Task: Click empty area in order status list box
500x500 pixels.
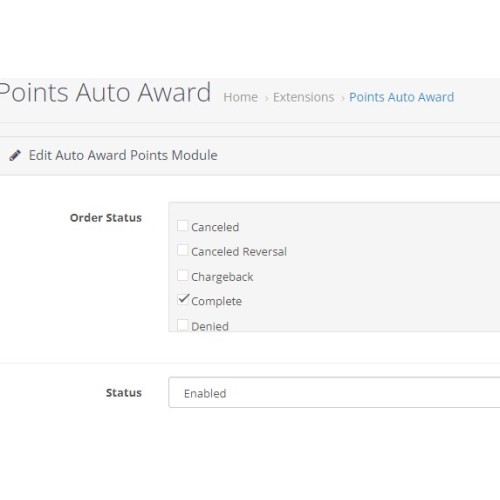Action: tap(383, 267)
